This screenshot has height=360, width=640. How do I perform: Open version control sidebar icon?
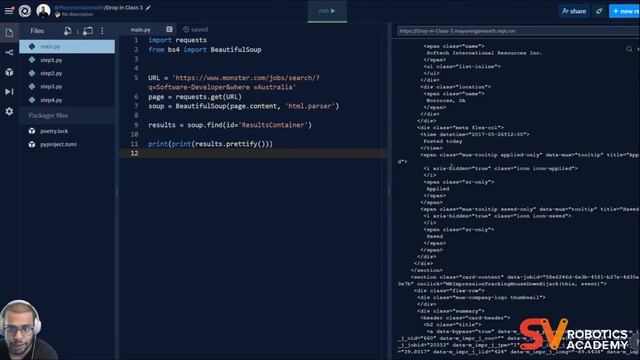[9, 52]
